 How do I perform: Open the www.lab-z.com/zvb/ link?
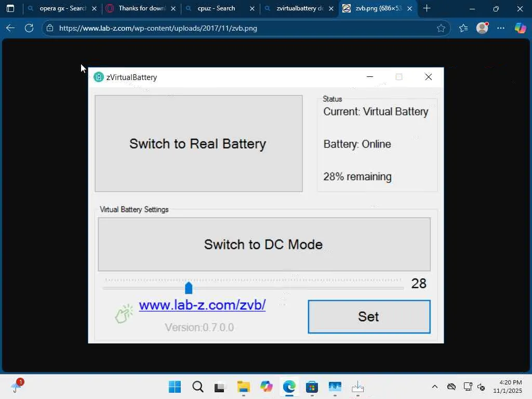click(x=202, y=305)
